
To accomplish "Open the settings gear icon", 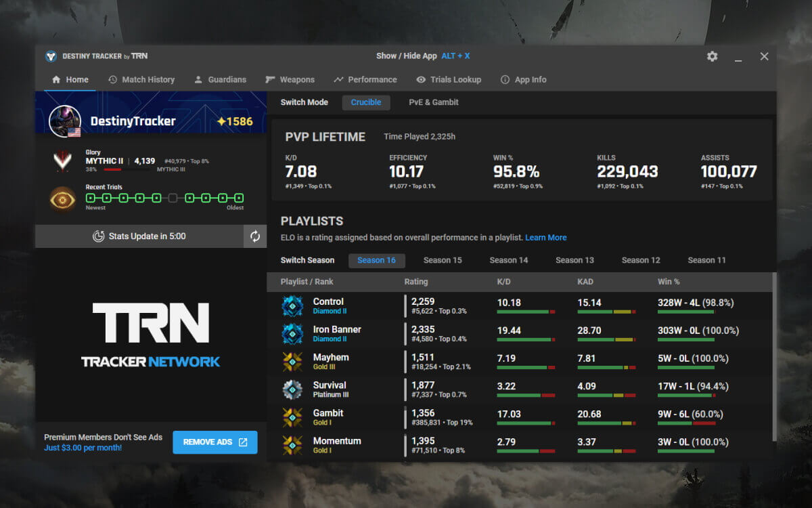I will 712,56.
